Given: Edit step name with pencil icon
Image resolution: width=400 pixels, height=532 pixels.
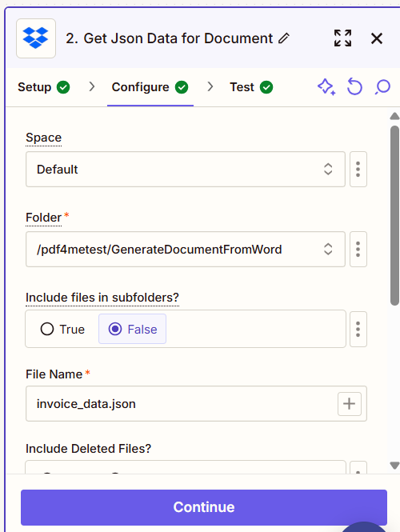Looking at the screenshot, I should coord(284,38).
